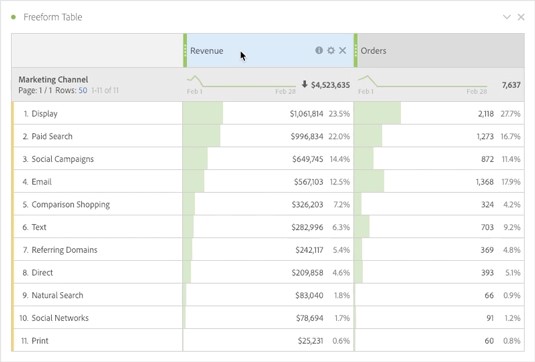Screen dimensions: 535x362
Task: Click Direct revenue cell $209,858
Action: tap(307, 273)
